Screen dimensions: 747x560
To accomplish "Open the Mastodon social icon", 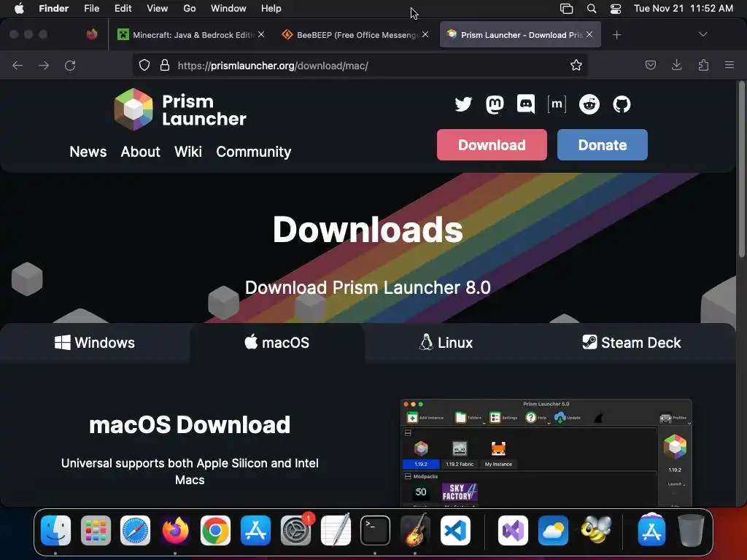I will click(x=495, y=104).
